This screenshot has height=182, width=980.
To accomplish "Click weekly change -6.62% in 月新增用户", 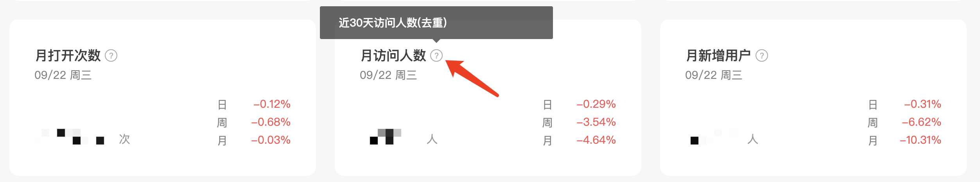I will pos(921,122).
